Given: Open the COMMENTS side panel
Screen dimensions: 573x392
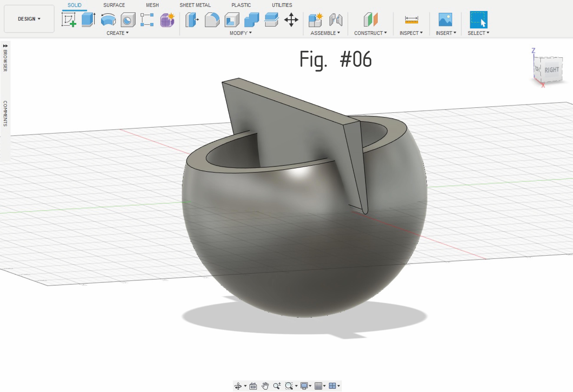Looking at the screenshot, I should tap(5, 113).
